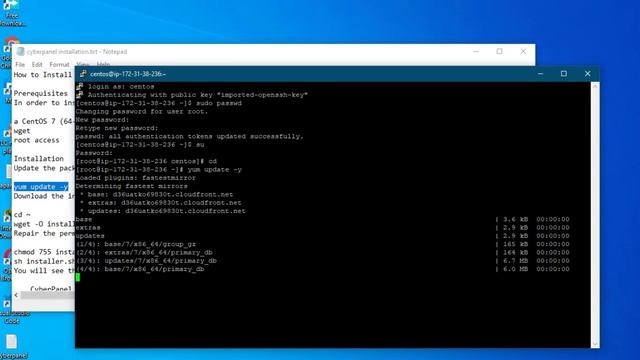640x360 pixels.
Task: Click the 'yum update -y' command line in terminal
Action: pos(159,169)
